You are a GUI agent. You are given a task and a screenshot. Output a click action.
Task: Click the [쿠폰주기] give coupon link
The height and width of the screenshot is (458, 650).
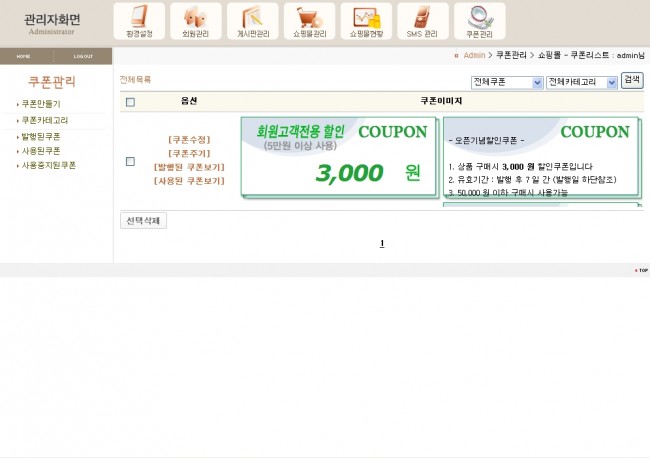tap(189, 153)
